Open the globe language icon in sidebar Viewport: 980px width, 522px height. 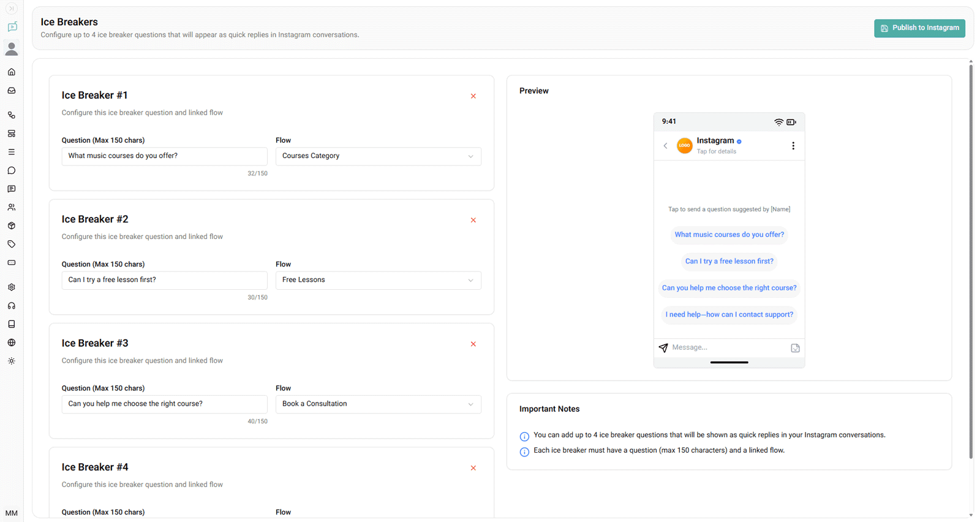12,342
